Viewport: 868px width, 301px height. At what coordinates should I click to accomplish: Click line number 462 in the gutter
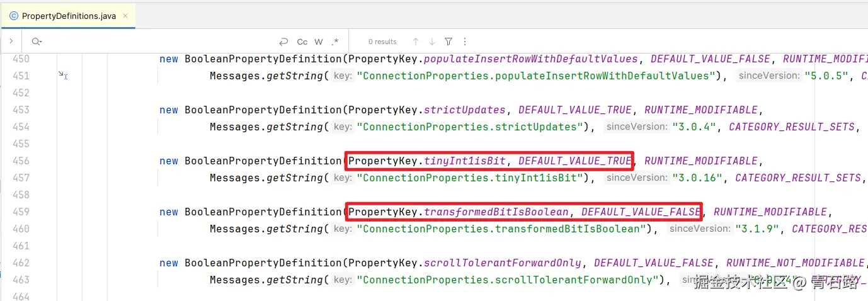tap(21, 263)
